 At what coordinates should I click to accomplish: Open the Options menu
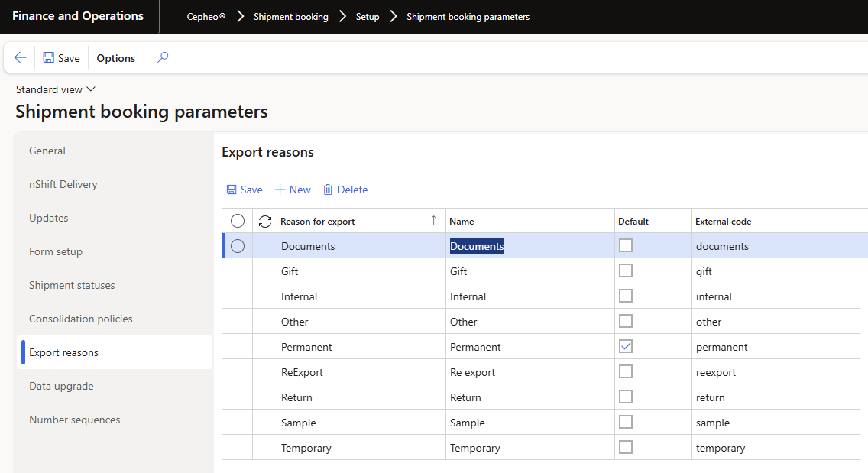tap(115, 58)
